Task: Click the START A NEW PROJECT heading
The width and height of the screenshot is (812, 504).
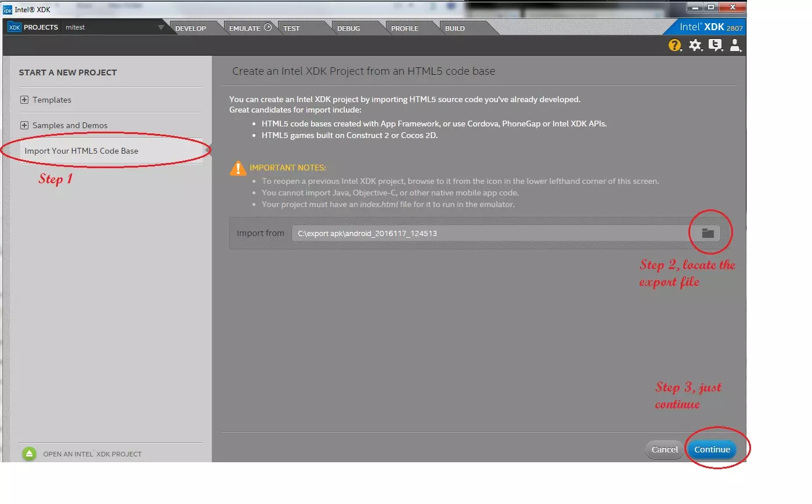Action: pos(68,72)
